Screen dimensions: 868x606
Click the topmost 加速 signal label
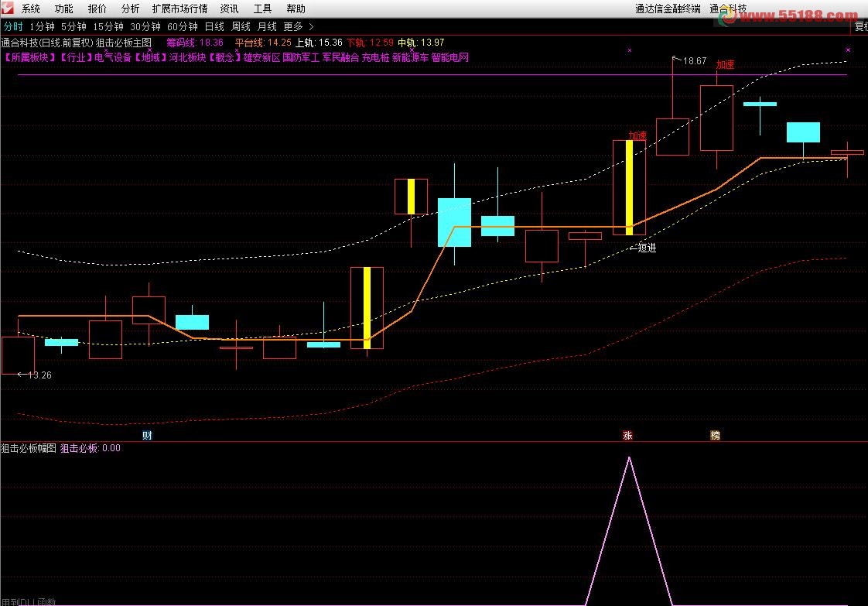[725, 65]
